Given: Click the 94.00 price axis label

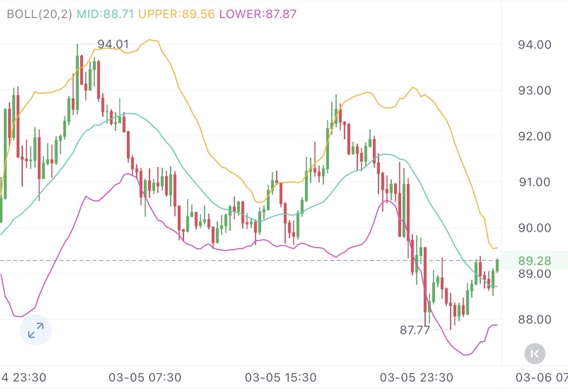Looking at the screenshot, I should pyautogui.click(x=535, y=44).
